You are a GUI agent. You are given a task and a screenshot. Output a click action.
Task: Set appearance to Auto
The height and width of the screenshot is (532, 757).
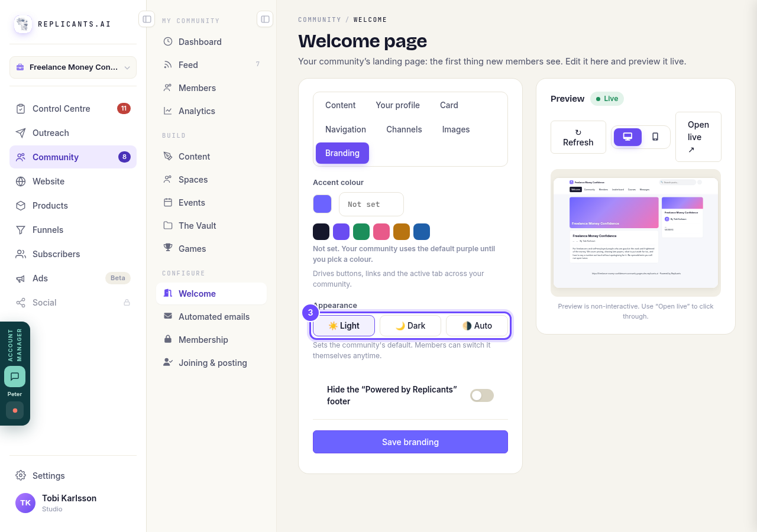[x=477, y=326]
